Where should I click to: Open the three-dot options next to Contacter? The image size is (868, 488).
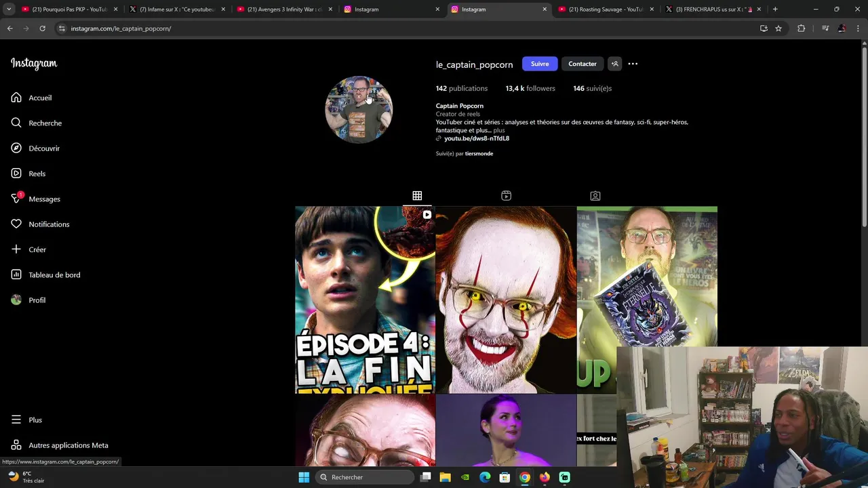tap(633, 64)
